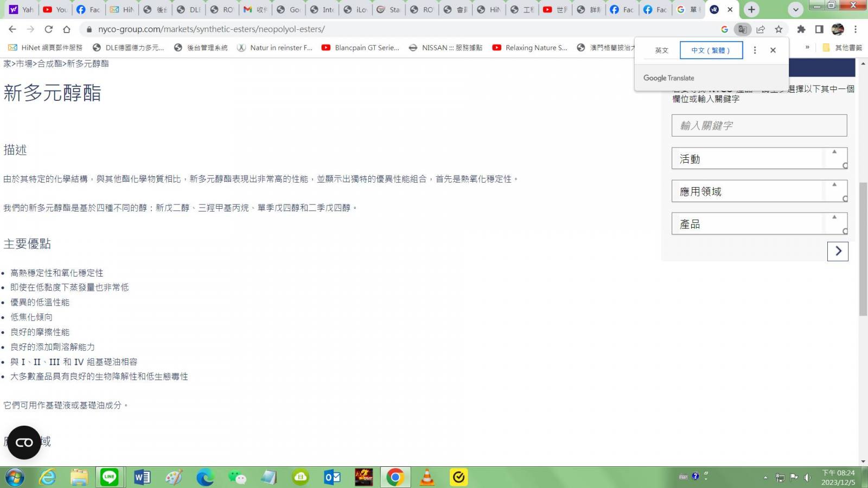Image resolution: width=868 pixels, height=488 pixels.
Task: Click the round accessibility widget button
Action: coord(24,442)
